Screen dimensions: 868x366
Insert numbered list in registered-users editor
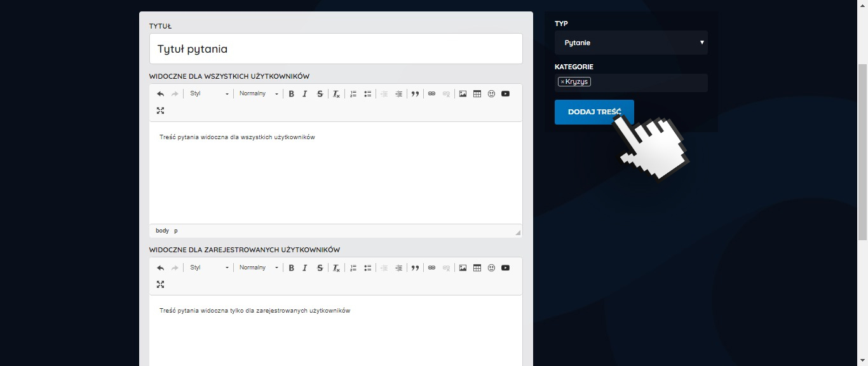[353, 268]
